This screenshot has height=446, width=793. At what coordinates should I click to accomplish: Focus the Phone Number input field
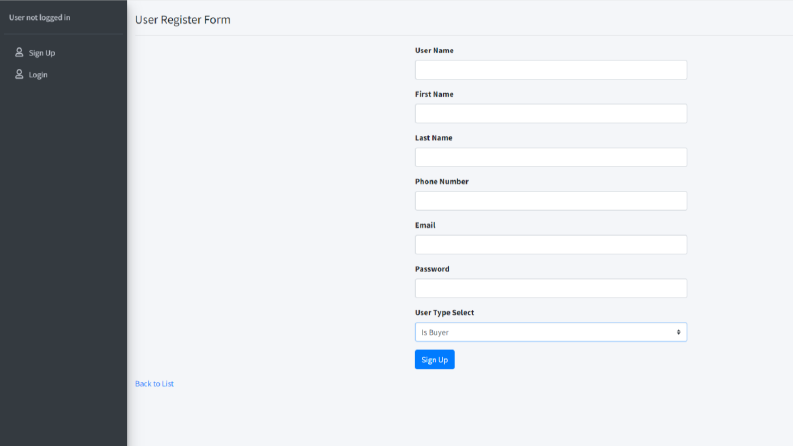click(x=551, y=201)
